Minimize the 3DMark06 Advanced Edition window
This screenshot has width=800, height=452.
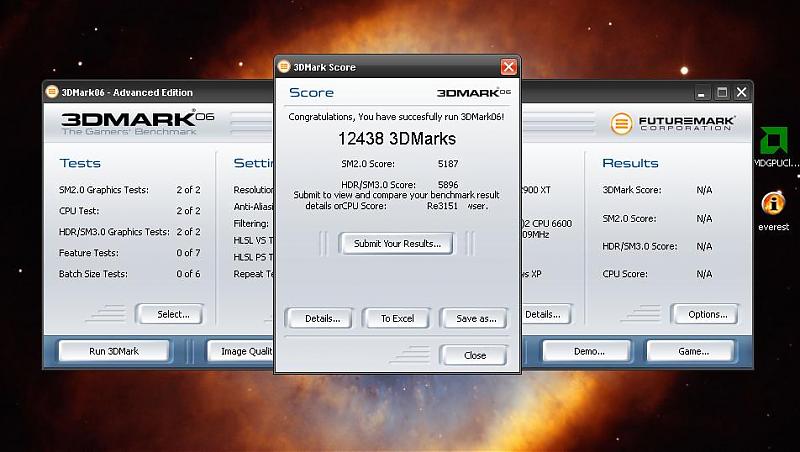click(702, 93)
